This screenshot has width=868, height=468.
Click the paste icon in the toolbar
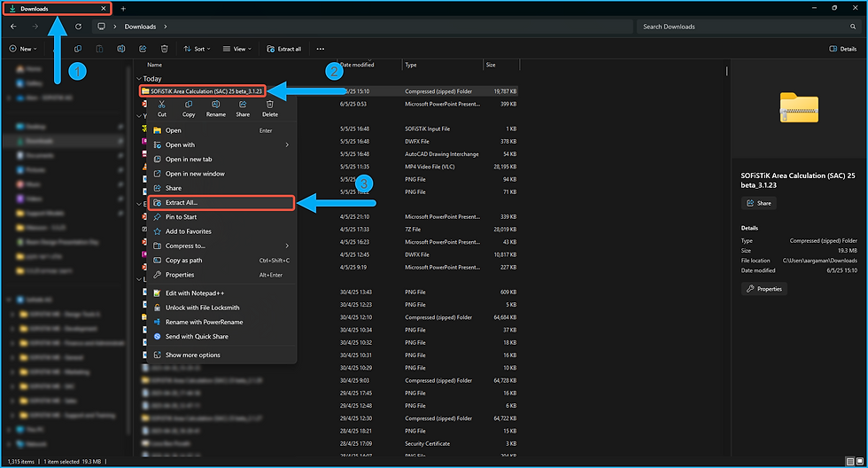pyautogui.click(x=99, y=49)
